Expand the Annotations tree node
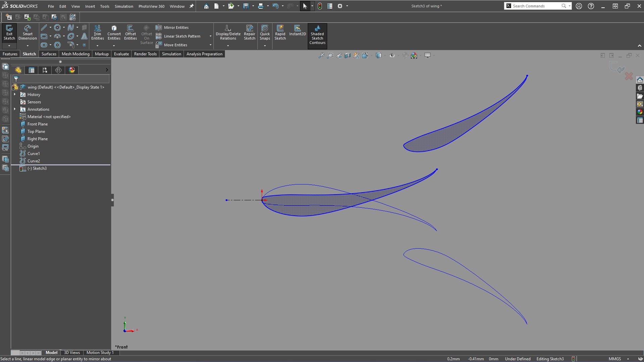 (x=15, y=109)
